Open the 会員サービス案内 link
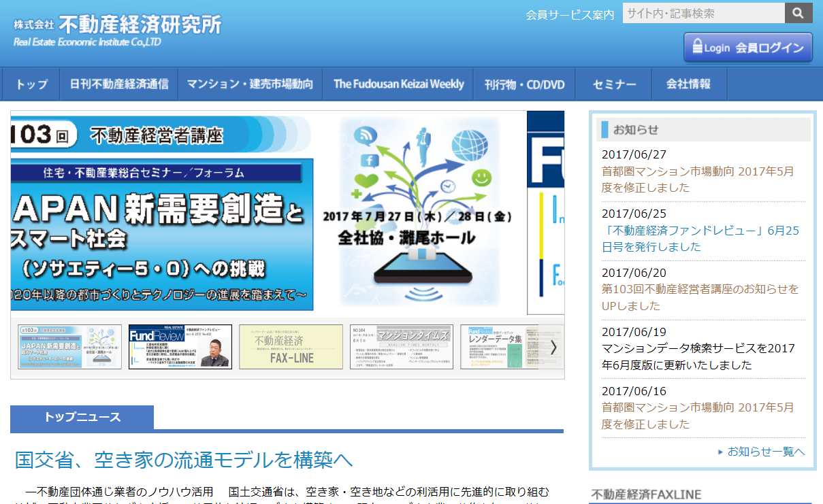The height and width of the screenshot is (504, 823). pos(569,14)
